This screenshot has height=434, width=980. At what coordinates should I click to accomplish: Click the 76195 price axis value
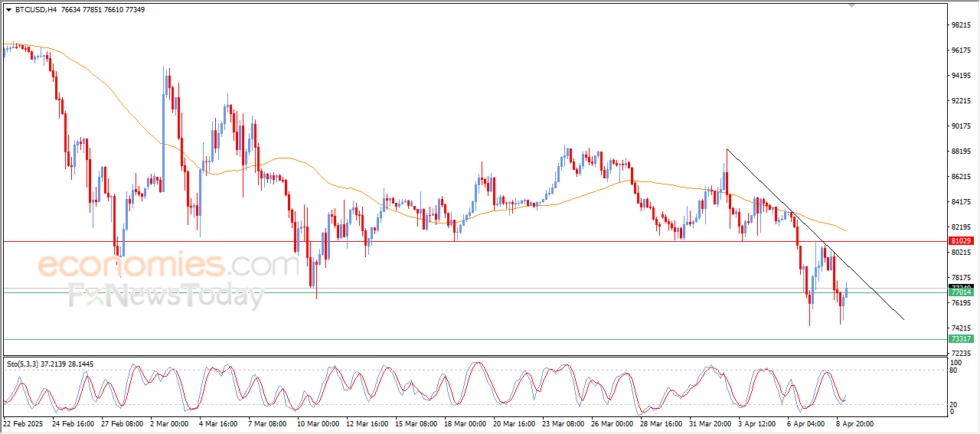962,303
